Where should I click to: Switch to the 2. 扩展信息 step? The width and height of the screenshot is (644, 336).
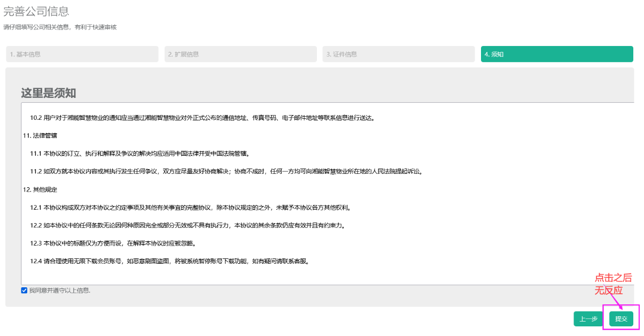[x=240, y=54]
